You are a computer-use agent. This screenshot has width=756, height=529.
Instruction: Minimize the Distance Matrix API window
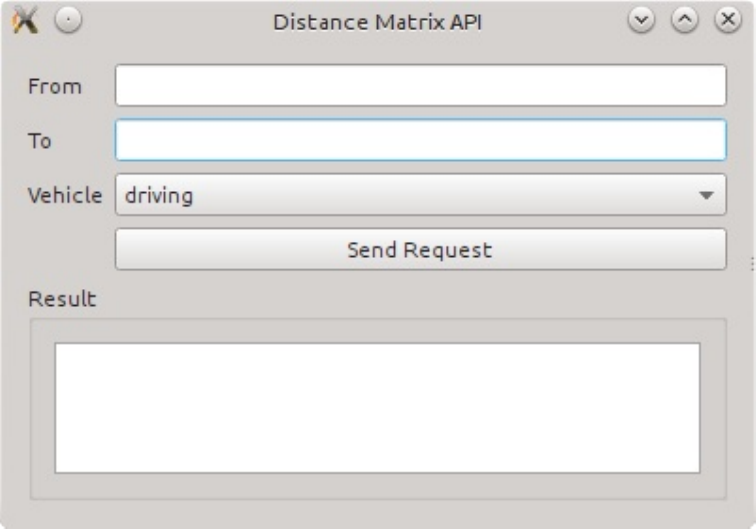click(x=641, y=21)
